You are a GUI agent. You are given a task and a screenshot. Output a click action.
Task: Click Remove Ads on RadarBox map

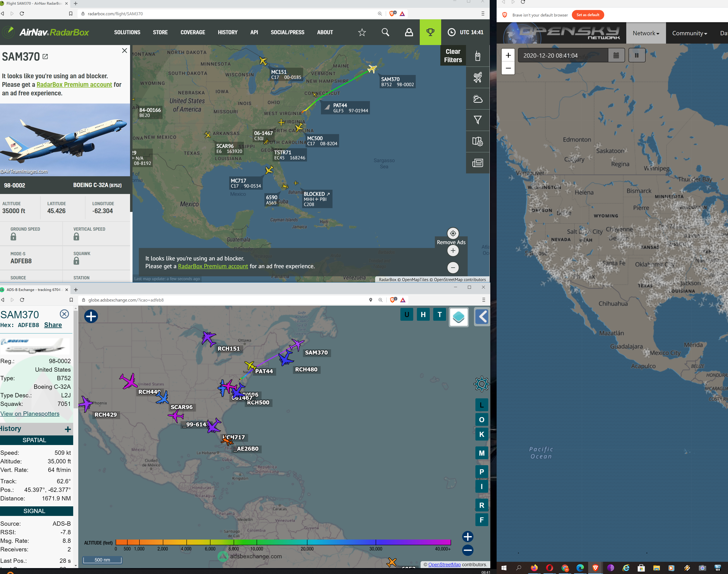(451, 242)
